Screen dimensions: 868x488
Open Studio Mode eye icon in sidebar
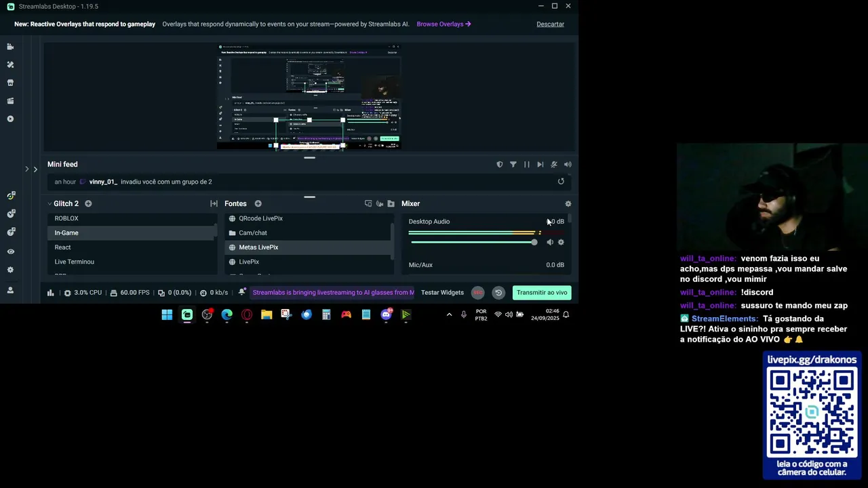[x=10, y=251]
